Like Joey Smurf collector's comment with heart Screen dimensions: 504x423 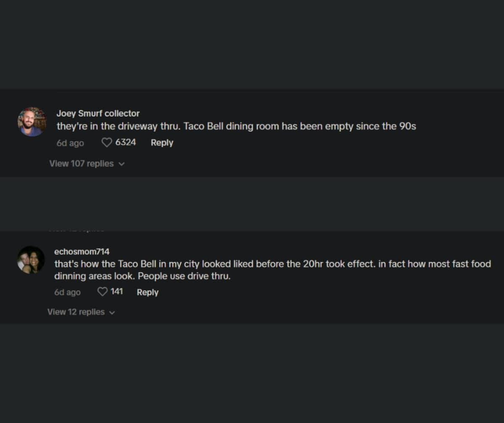[x=107, y=143]
